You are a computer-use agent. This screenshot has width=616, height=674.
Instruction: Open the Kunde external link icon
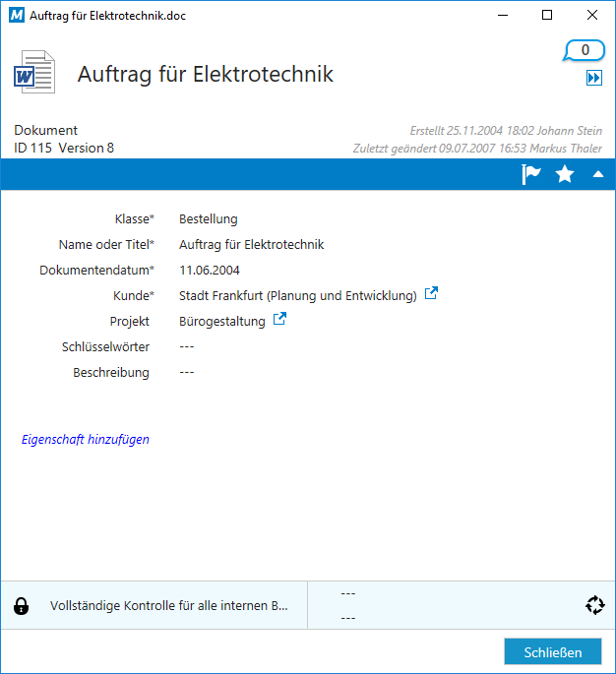pos(431,293)
